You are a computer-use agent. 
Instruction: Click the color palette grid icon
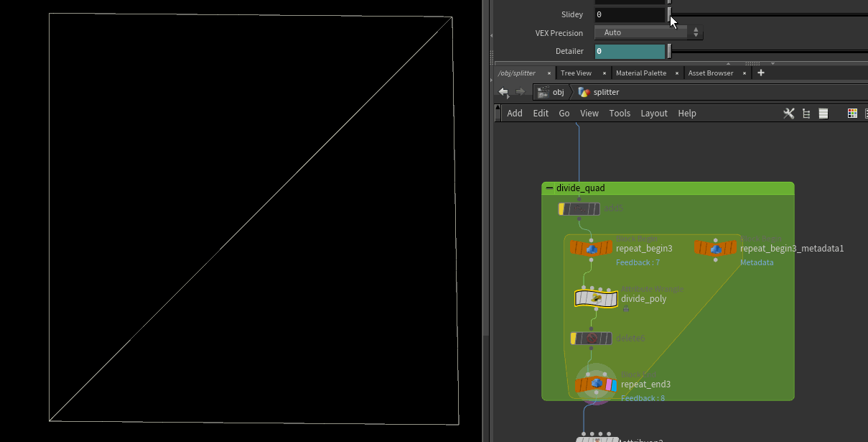pos(852,114)
